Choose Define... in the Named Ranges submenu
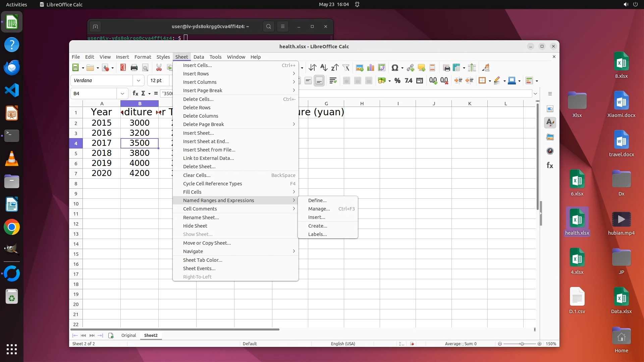The image size is (644, 362). click(x=317, y=200)
